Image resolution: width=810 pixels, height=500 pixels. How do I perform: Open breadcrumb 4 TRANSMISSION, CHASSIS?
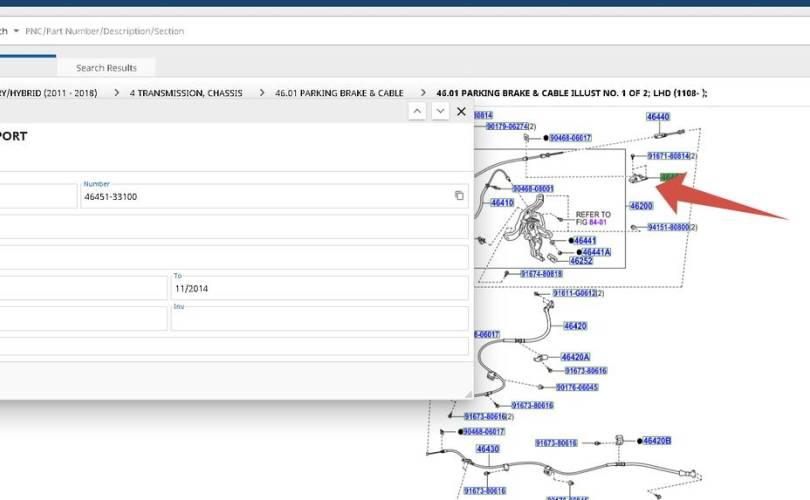click(186, 93)
